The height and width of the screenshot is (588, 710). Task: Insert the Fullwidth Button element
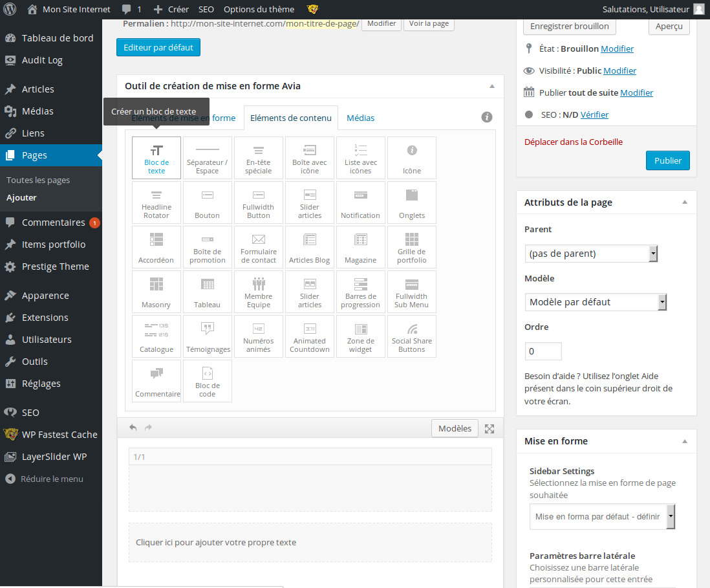(259, 202)
